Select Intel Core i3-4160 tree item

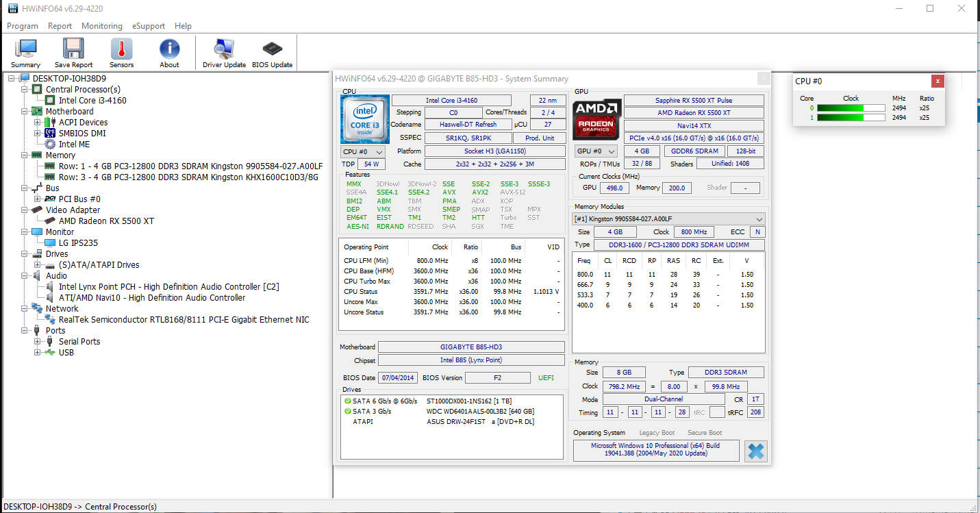pos(92,101)
